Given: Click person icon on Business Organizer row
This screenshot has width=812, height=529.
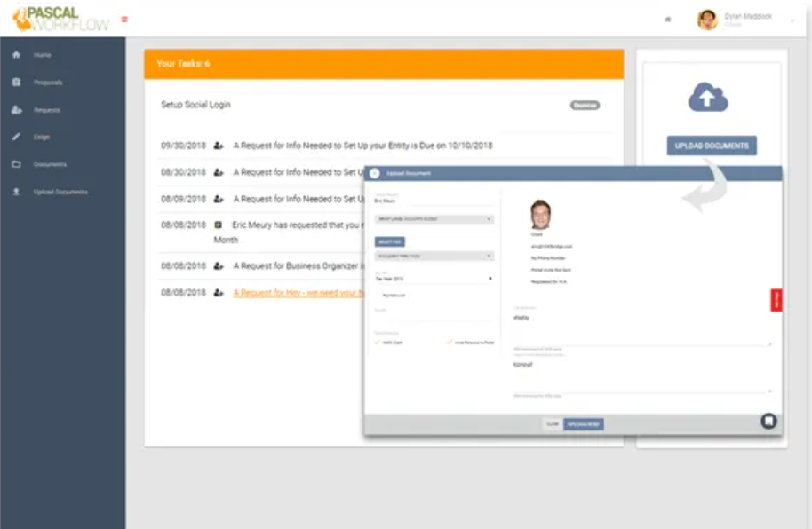Looking at the screenshot, I should click(x=219, y=265).
